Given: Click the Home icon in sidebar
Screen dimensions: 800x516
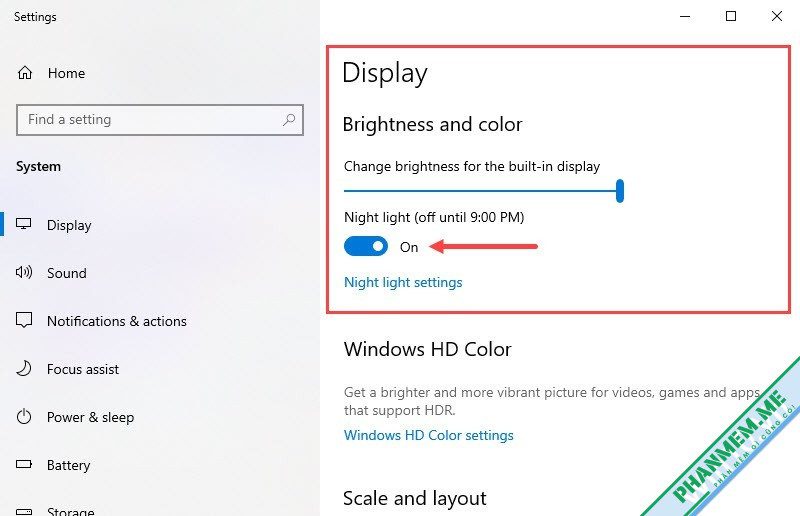Looking at the screenshot, I should coord(24,73).
